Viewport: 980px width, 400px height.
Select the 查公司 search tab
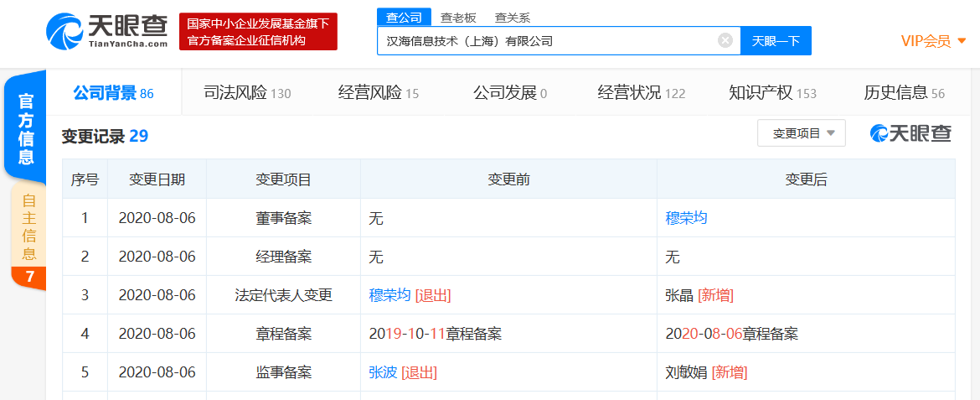point(403,17)
